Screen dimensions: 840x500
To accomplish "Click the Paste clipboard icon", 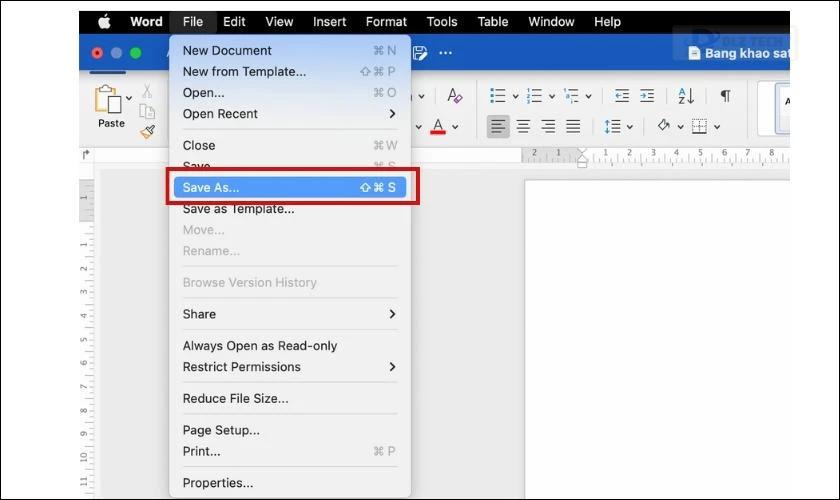I will pos(108,99).
